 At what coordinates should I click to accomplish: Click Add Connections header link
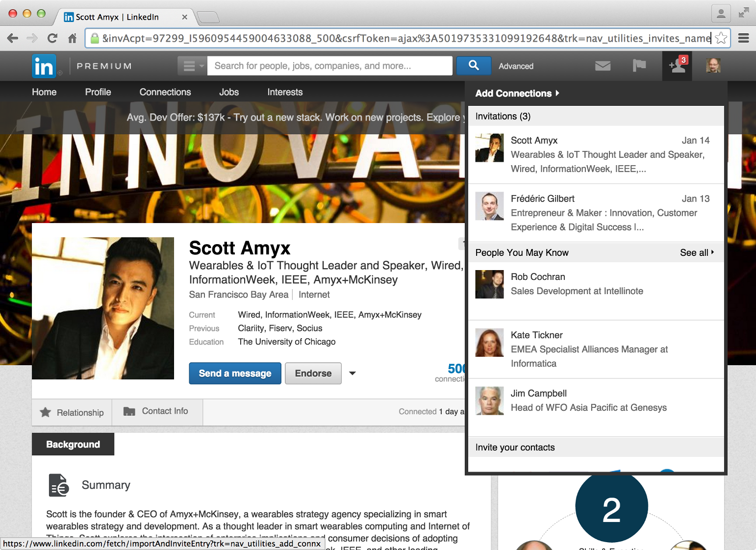point(517,93)
